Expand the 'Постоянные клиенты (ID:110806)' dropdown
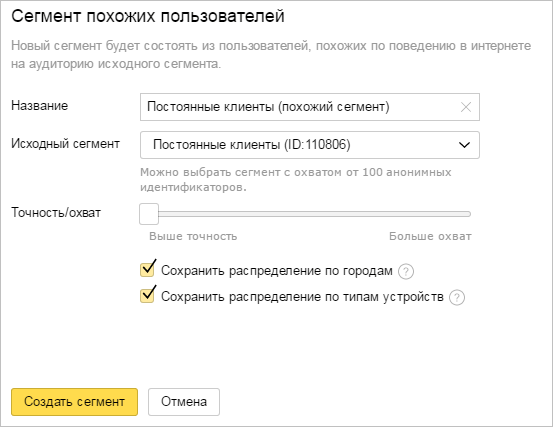The image size is (553, 427). click(310, 145)
